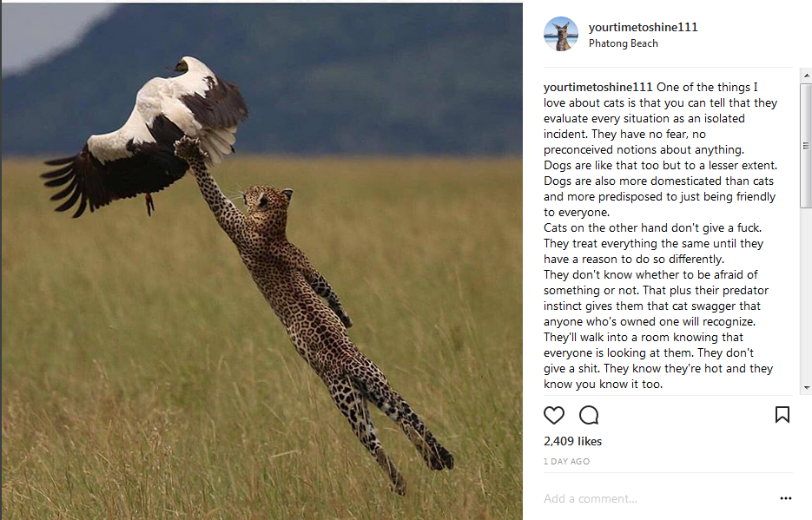Save the post with the bookmark icon
Screen dimensions: 812x520
(x=782, y=414)
